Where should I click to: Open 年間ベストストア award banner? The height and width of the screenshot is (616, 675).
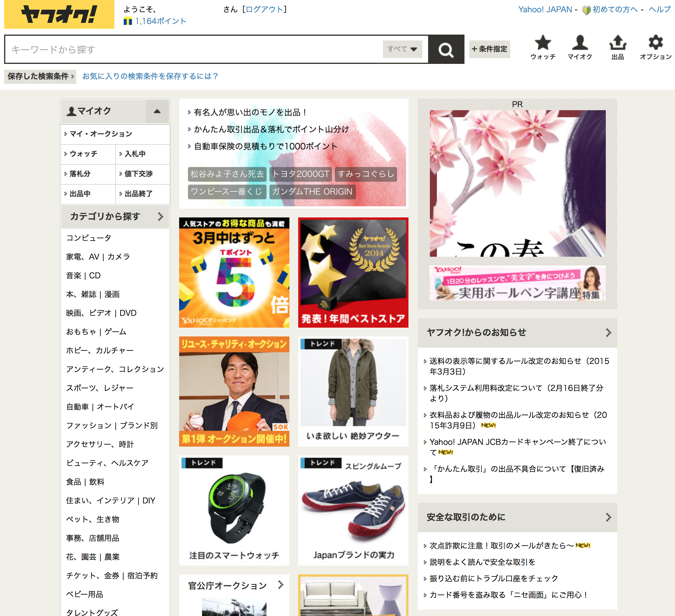[x=353, y=272]
